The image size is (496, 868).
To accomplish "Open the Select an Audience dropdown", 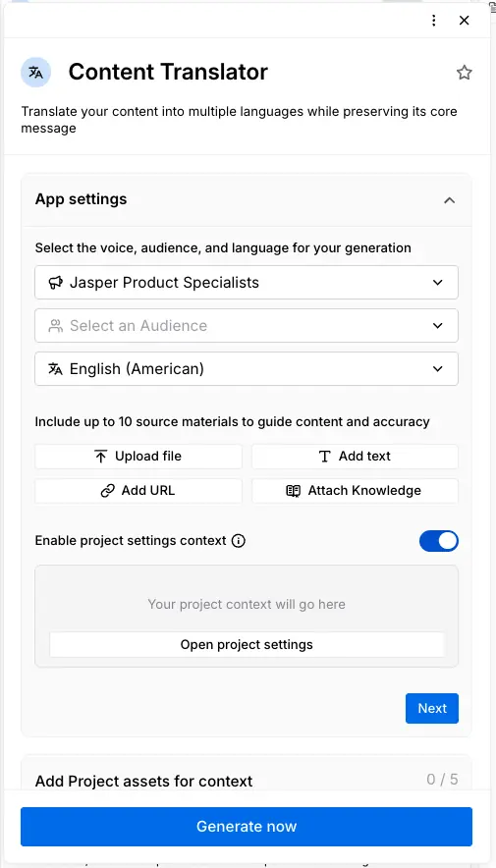I will [x=247, y=326].
